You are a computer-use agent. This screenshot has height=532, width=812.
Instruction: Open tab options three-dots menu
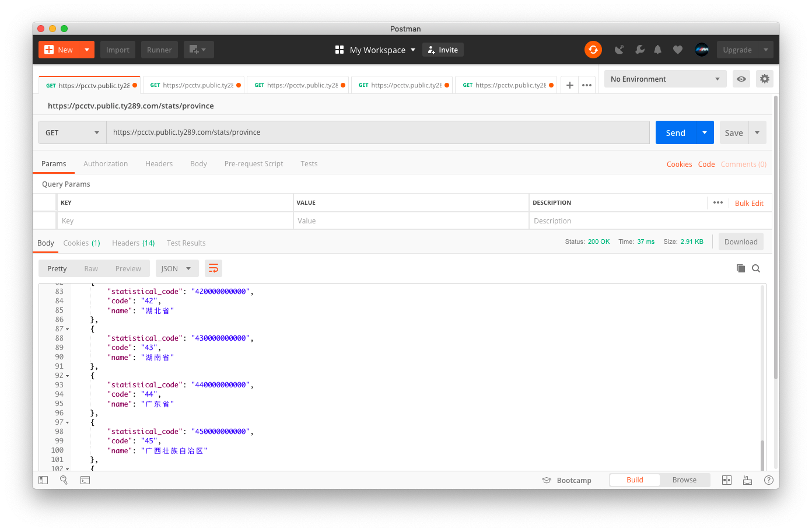click(587, 85)
